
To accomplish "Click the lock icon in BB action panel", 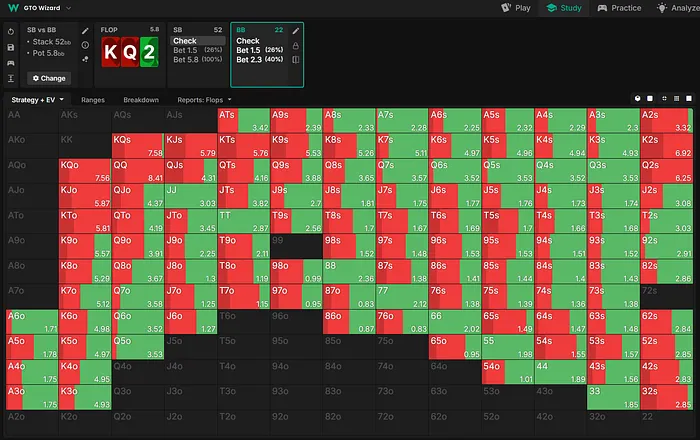I will click(x=296, y=45).
